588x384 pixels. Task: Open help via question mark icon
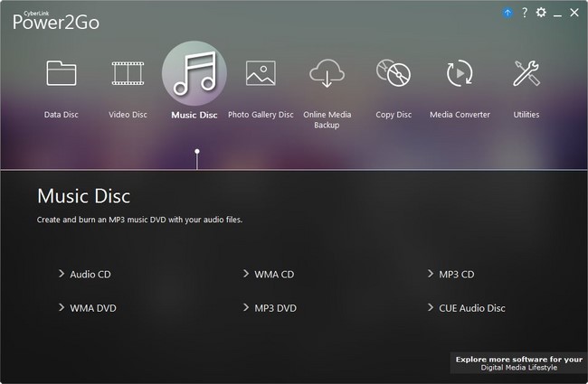point(525,13)
